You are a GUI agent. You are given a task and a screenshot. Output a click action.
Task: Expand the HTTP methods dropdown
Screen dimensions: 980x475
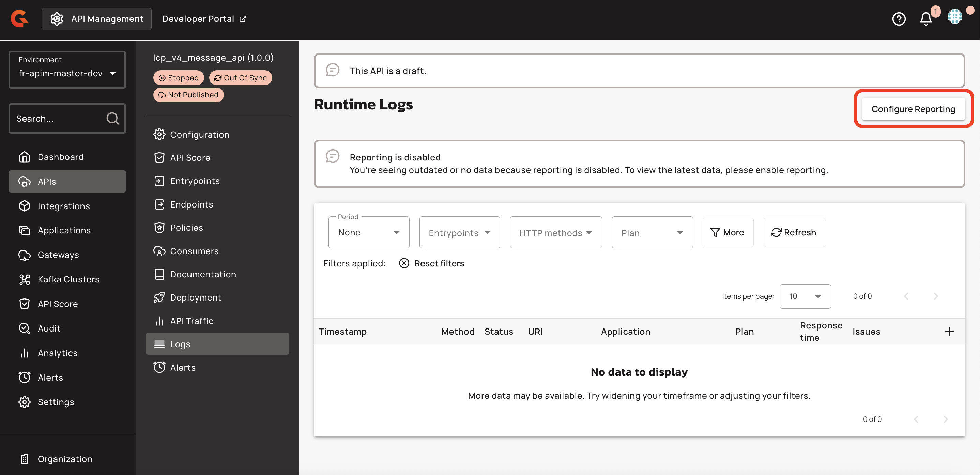(x=555, y=232)
